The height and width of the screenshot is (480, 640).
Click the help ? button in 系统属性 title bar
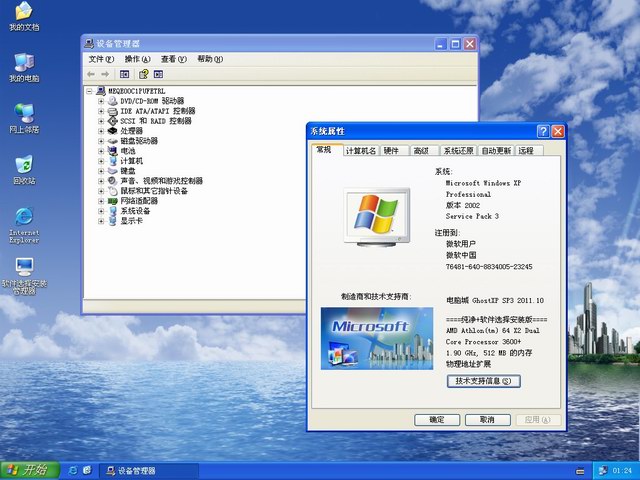pyautogui.click(x=543, y=131)
